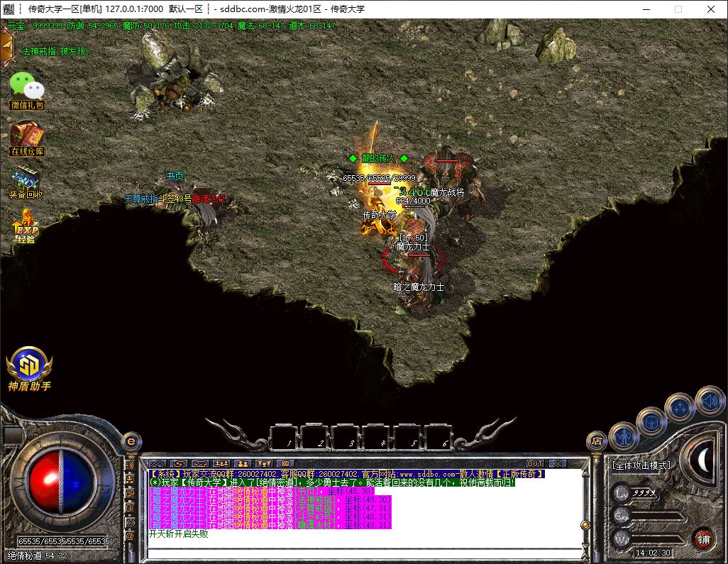Select quick belt slot 4

pos(377,438)
